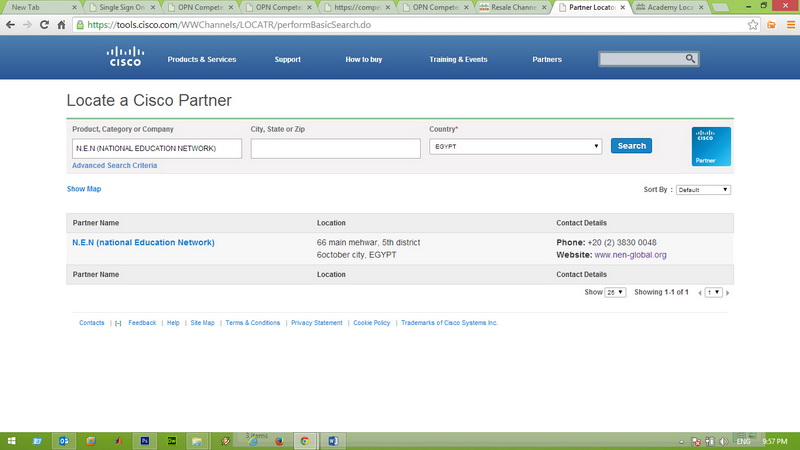The image size is (800, 450).
Task: Go to previous results page arrow
Action: tap(699, 293)
